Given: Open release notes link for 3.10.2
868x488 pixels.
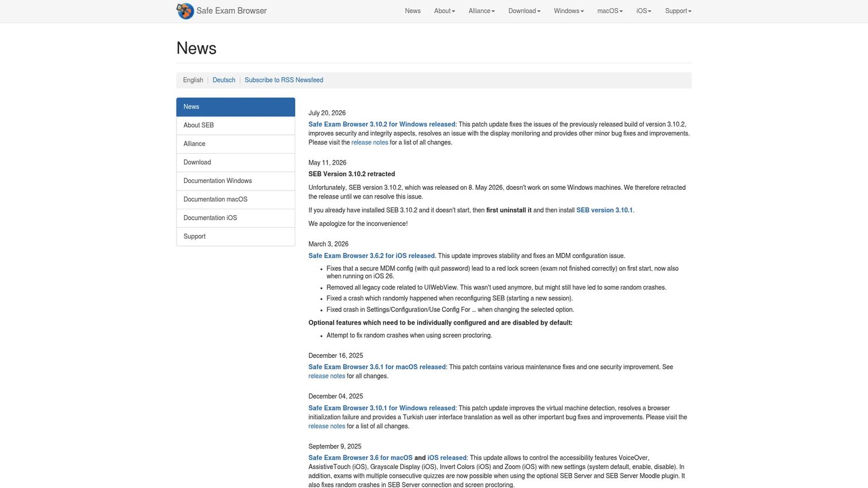Looking at the screenshot, I should 370,143.
